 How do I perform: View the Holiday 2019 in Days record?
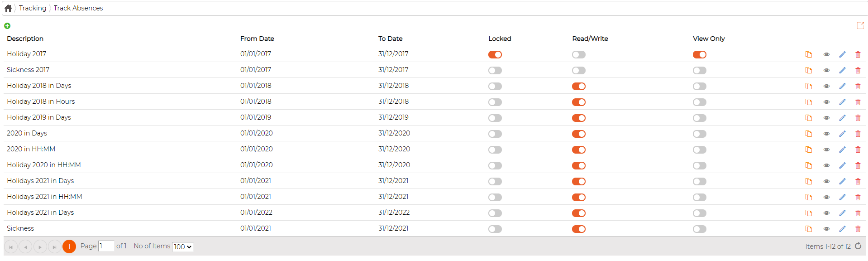coord(826,118)
